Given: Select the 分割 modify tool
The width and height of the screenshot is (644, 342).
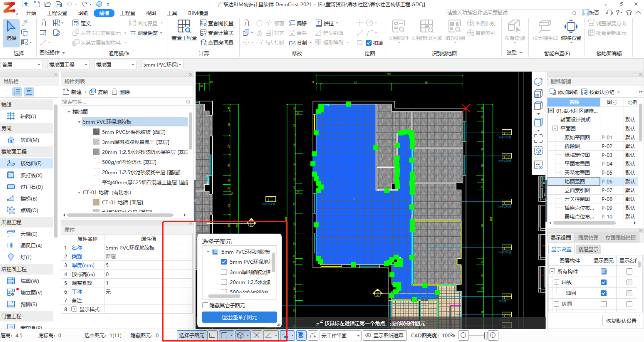Looking at the screenshot, I should pos(298,43).
